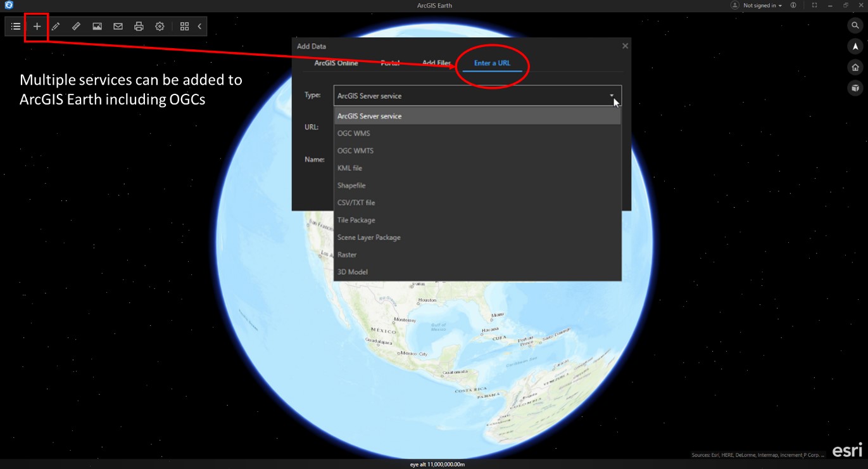Select the Draw pencil tool
The image size is (868, 469).
tap(56, 27)
